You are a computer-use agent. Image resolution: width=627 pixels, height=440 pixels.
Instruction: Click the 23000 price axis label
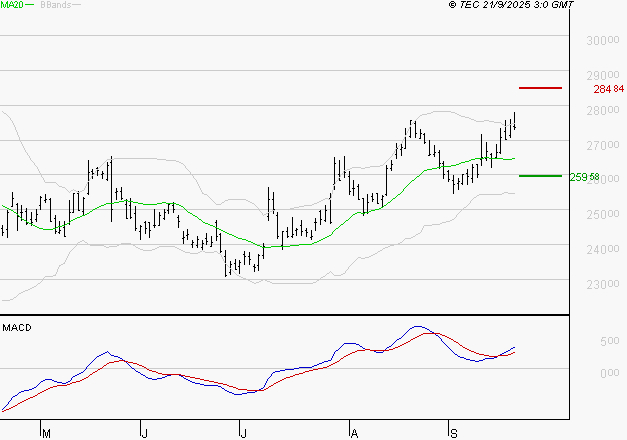coord(600,285)
